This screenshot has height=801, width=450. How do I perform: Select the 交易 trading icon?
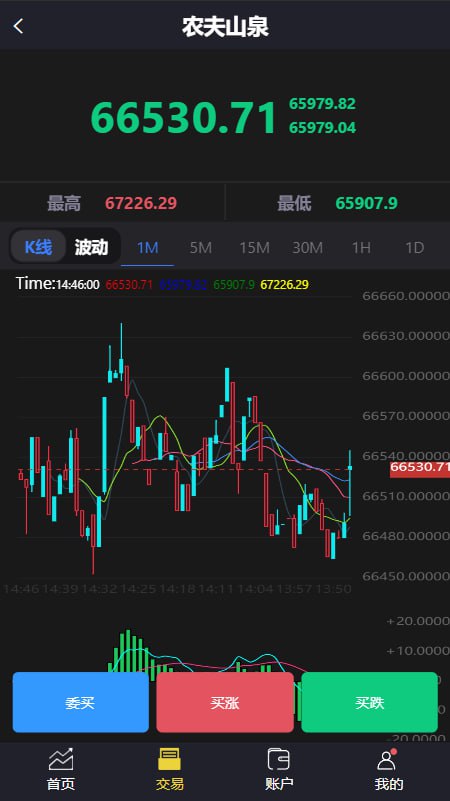point(170,759)
